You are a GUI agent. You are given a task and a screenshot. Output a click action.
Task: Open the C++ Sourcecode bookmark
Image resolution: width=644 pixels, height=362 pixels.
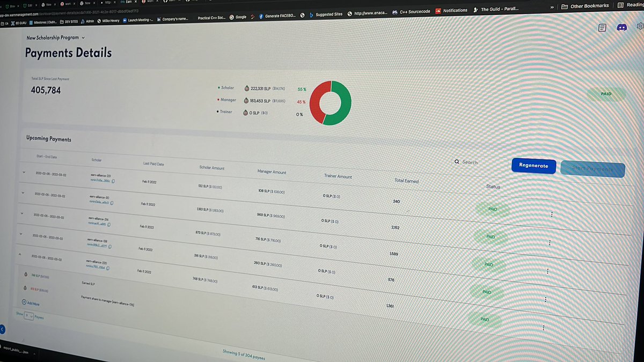coord(412,11)
